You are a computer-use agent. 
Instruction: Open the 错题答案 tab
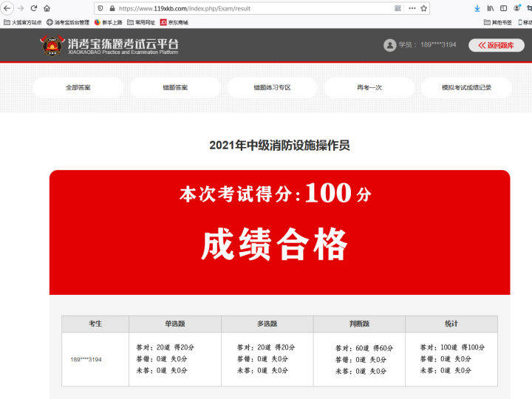tap(175, 87)
